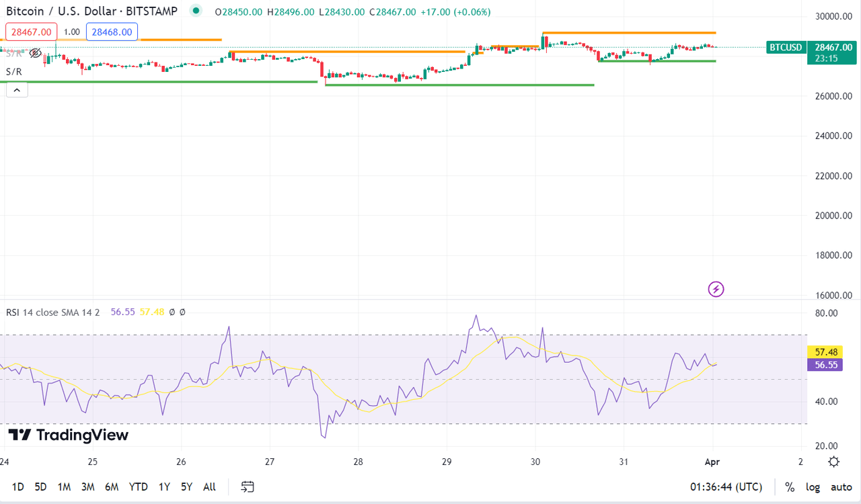Screen dimensions: 861x504
Task: Click the green BTCUSD symbol label on the price scale
Action: pyautogui.click(x=786, y=47)
